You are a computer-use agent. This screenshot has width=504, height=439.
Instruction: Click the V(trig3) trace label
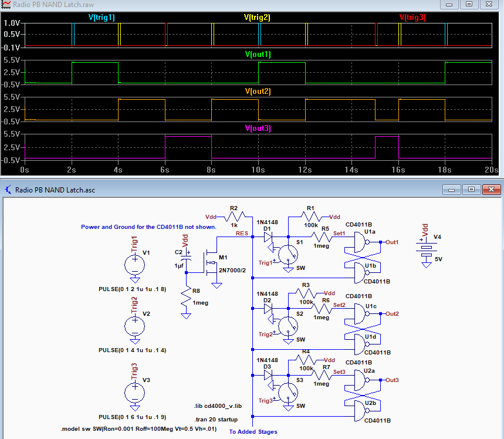412,18
